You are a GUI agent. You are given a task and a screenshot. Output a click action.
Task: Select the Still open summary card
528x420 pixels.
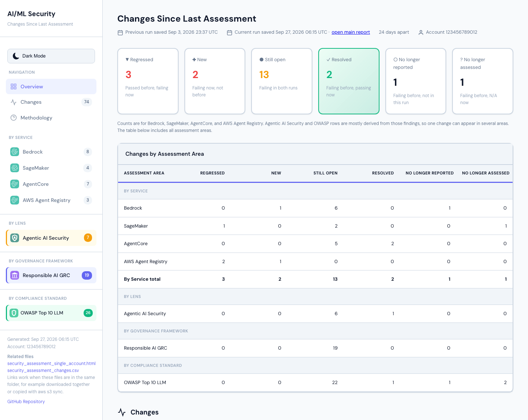282,81
